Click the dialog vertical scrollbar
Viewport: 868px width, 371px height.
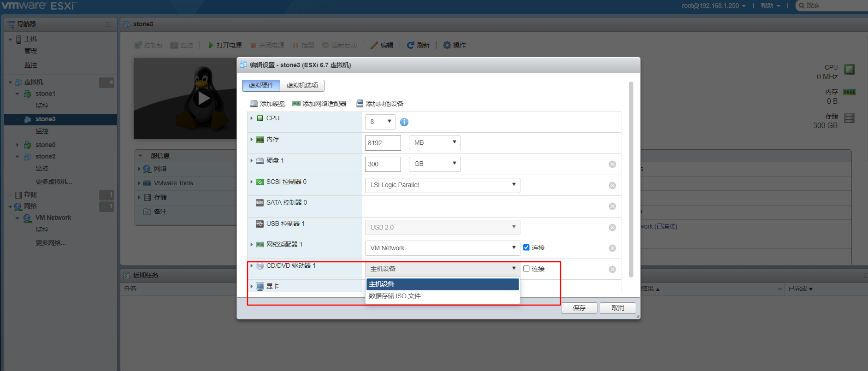631,180
